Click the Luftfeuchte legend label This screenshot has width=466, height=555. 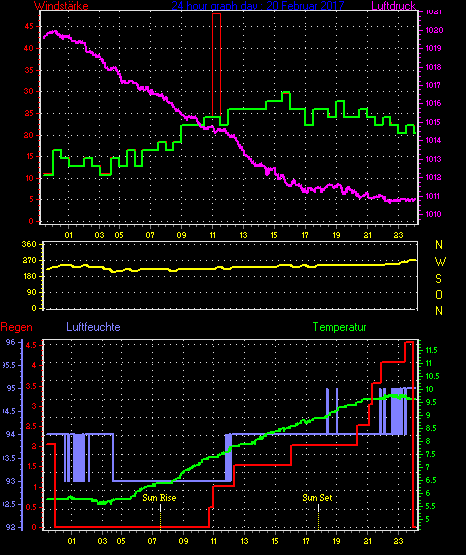(x=93, y=327)
